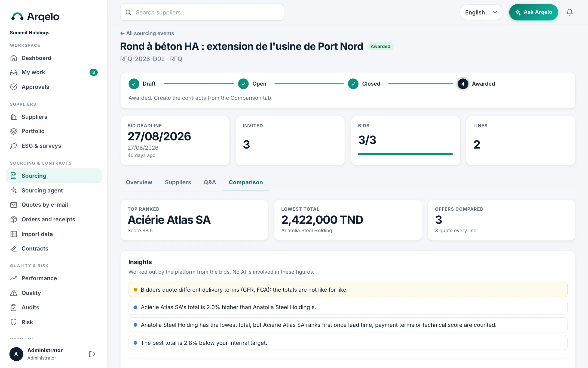Click the Contracts pen icon
588x368 pixels.
pyautogui.click(x=14, y=249)
